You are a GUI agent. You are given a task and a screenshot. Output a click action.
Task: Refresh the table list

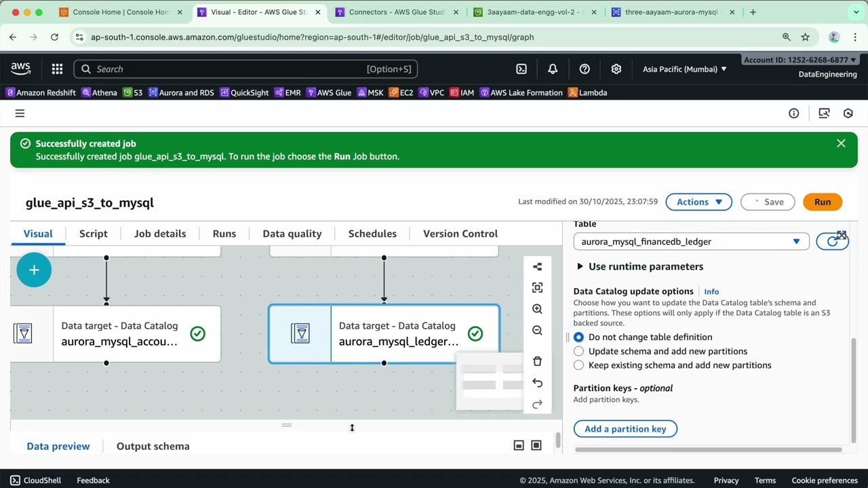[832, 241]
